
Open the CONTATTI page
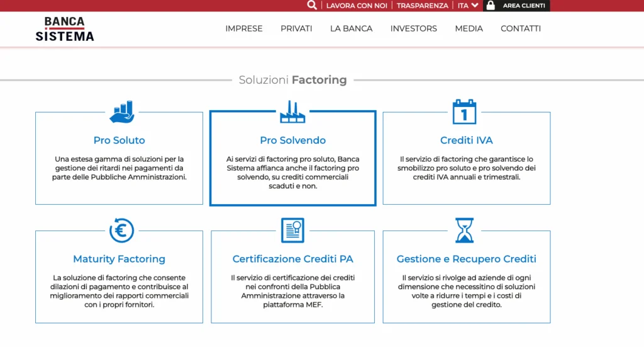(520, 28)
